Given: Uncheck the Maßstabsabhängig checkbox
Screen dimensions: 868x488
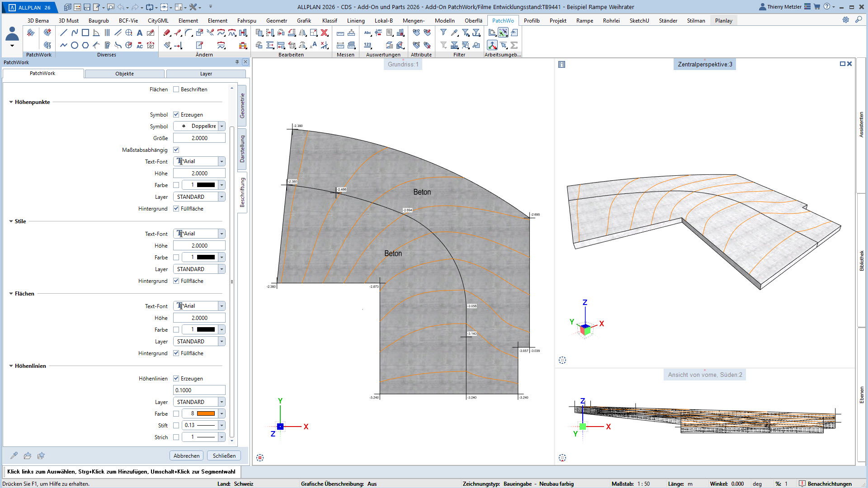Looking at the screenshot, I should pos(176,150).
